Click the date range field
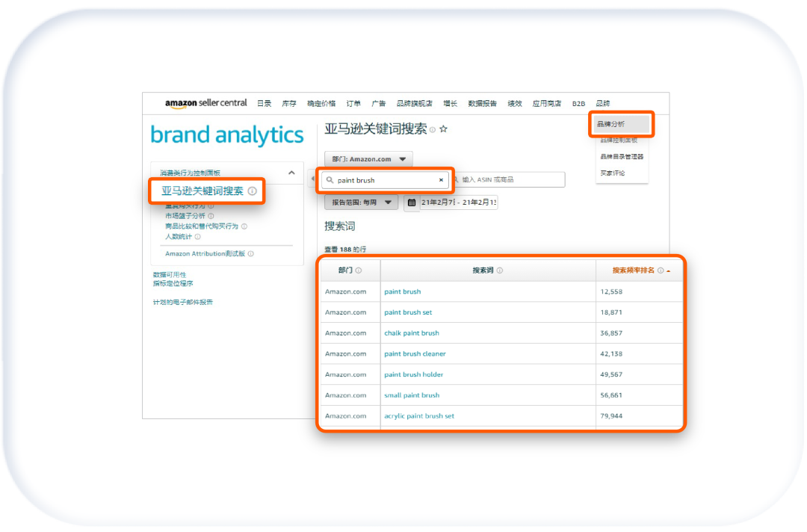 (x=459, y=202)
